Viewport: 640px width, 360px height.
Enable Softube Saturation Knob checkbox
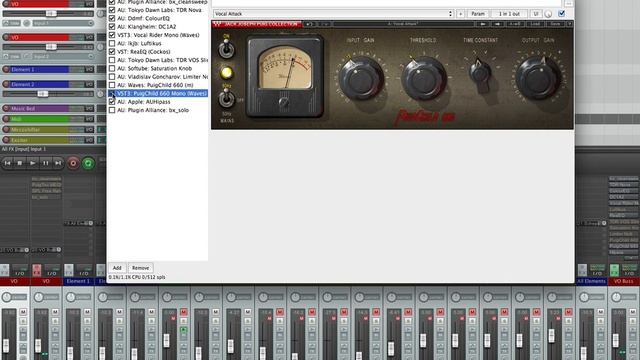point(112,68)
